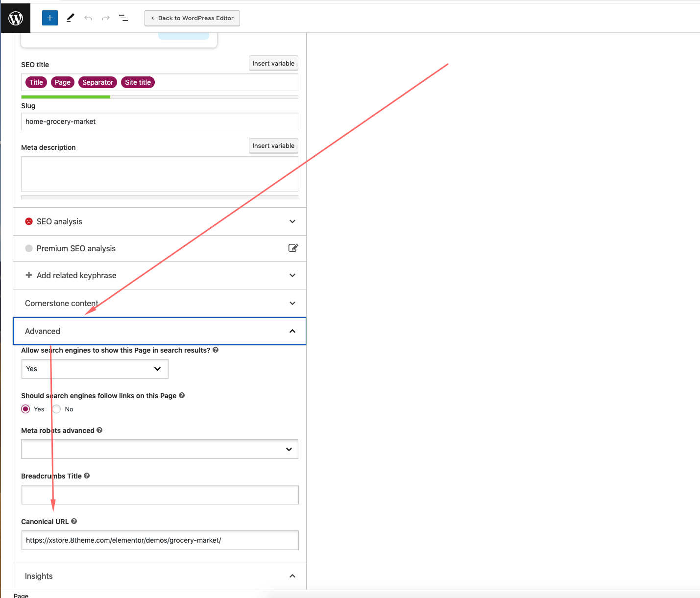The image size is (700, 598).
Task: Select No radio for follow links
Action: click(57, 409)
